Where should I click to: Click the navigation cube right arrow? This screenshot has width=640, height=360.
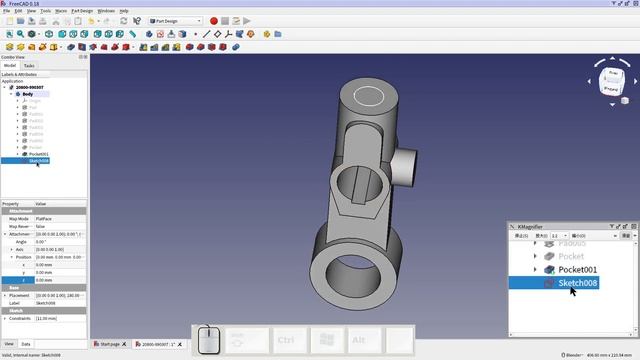[x=635, y=82]
